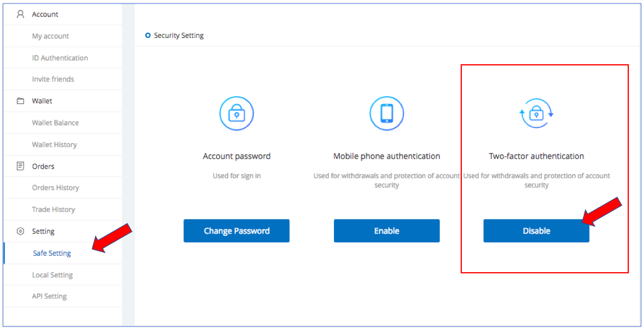
Task: Show Orders History
Action: (x=55, y=188)
